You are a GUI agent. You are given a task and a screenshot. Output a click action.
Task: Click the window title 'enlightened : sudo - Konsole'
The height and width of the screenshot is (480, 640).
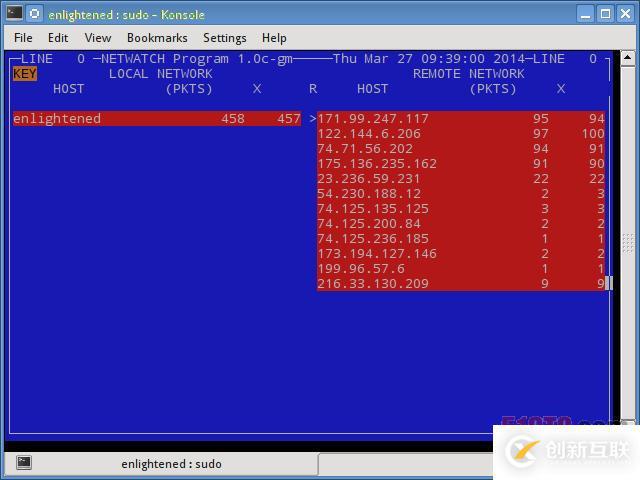pyautogui.click(x=127, y=15)
